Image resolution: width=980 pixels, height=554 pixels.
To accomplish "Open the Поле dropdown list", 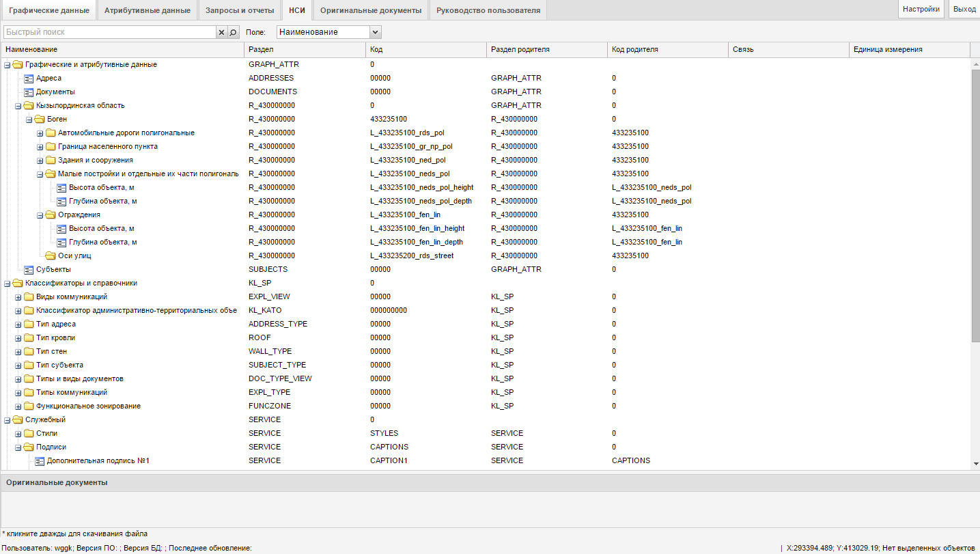I will coord(374,32).
